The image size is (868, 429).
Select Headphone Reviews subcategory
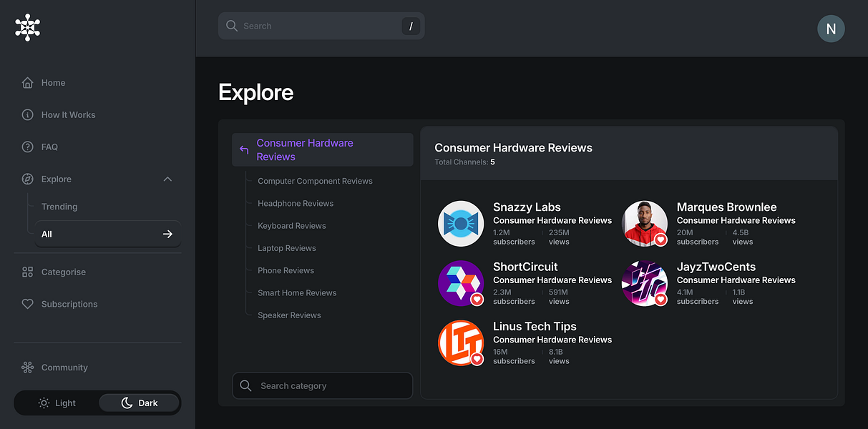296,204
